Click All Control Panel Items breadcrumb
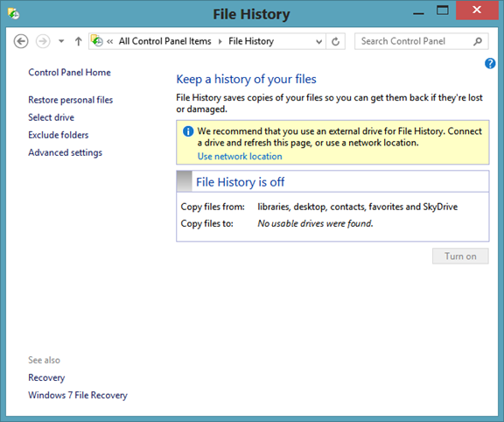The width and height of the screenshot is (504, 422). [164, 41]
